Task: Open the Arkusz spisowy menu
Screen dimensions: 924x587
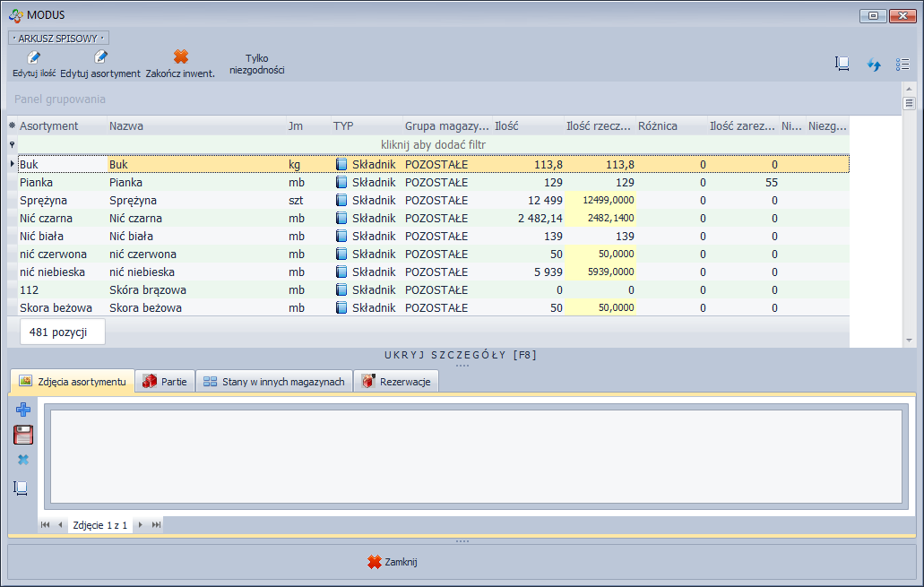Action: pos(58,39)
